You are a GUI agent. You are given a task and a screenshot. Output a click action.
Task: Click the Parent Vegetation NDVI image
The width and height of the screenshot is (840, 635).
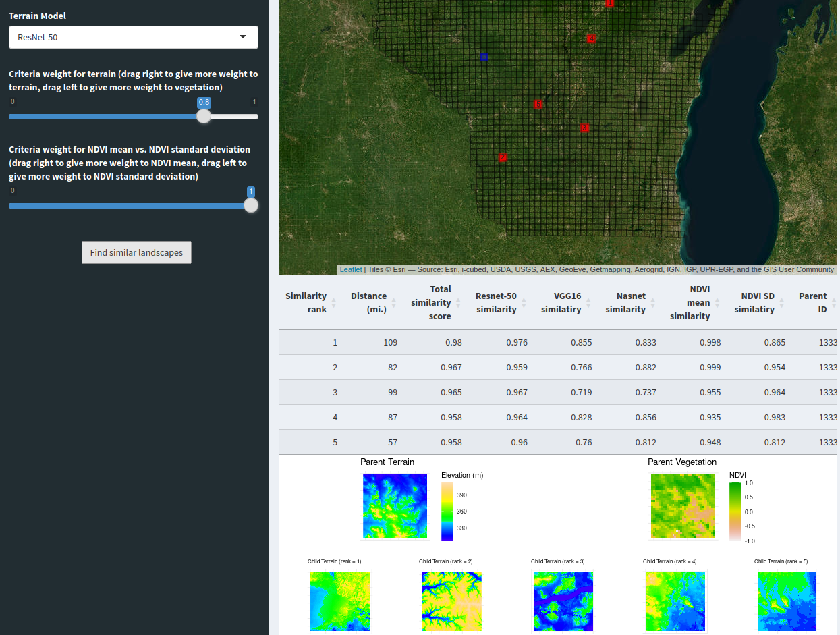click(683, 506)
